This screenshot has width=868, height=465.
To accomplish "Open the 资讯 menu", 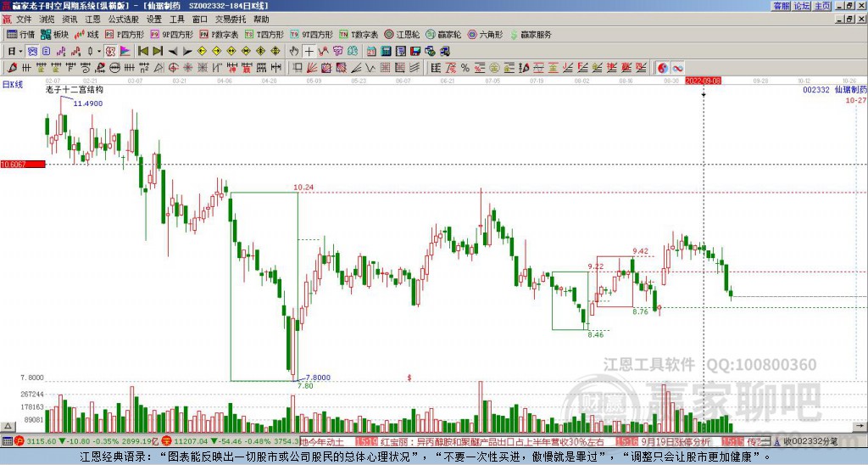I will (x=70, y=20).
